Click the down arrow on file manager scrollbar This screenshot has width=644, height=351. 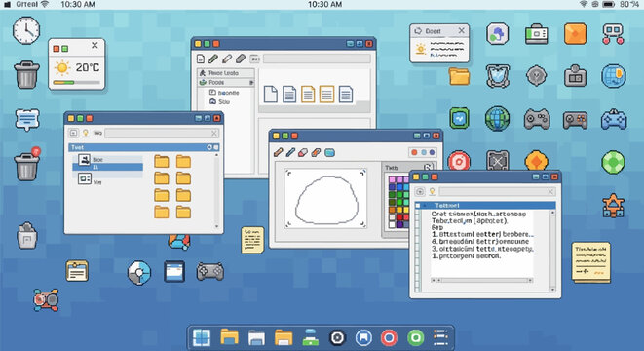click(x=216, y=226)
